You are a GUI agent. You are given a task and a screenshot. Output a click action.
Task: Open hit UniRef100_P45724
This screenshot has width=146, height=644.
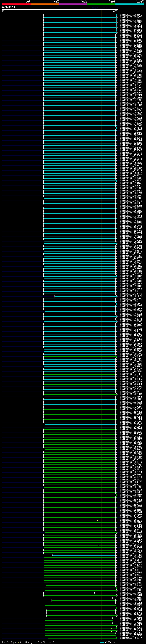point(131,37)
